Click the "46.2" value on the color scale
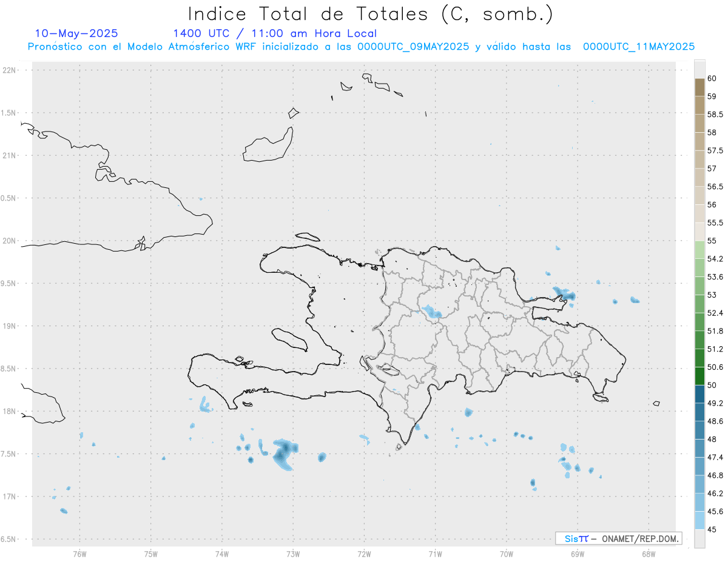Viewport: 728px width, 562px height. coord(715,493)
